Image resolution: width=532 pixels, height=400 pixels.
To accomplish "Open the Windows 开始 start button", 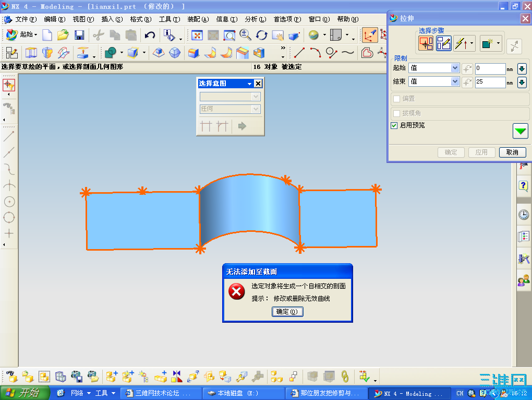I will (25, 393).
